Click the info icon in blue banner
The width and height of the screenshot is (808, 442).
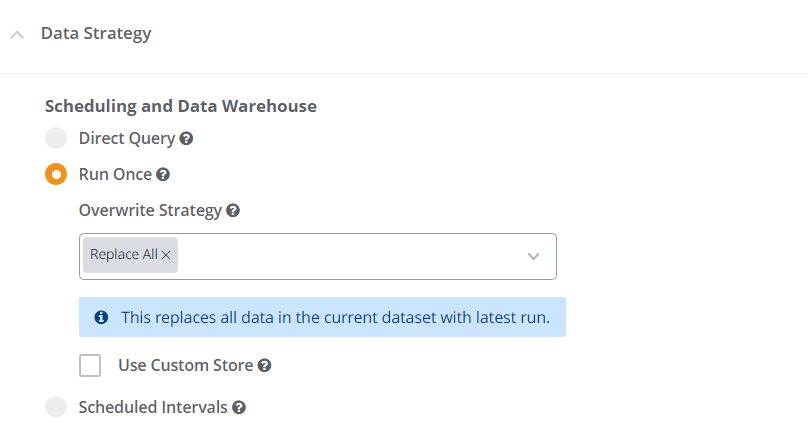[101, 317]
